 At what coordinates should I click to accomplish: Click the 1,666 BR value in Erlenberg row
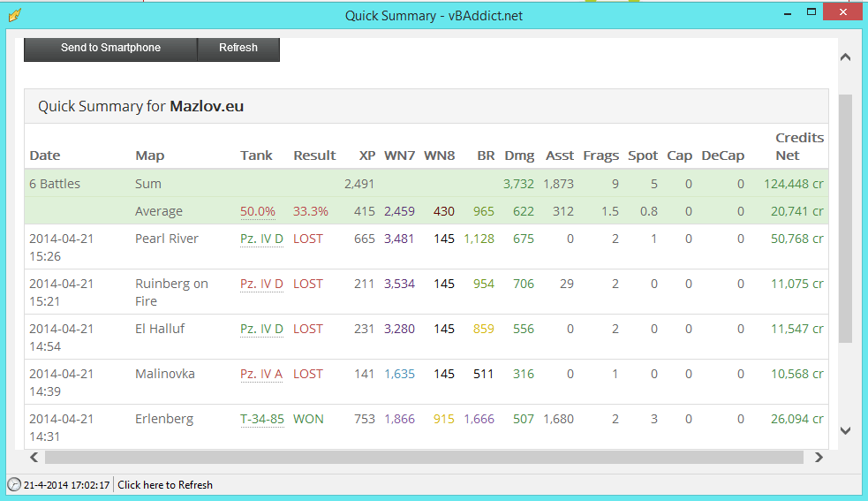(x=479, y=419)
